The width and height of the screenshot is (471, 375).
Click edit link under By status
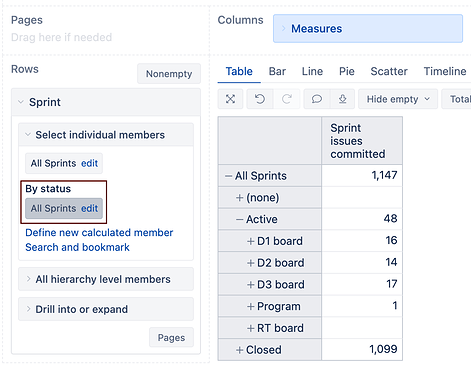point(89,208)
